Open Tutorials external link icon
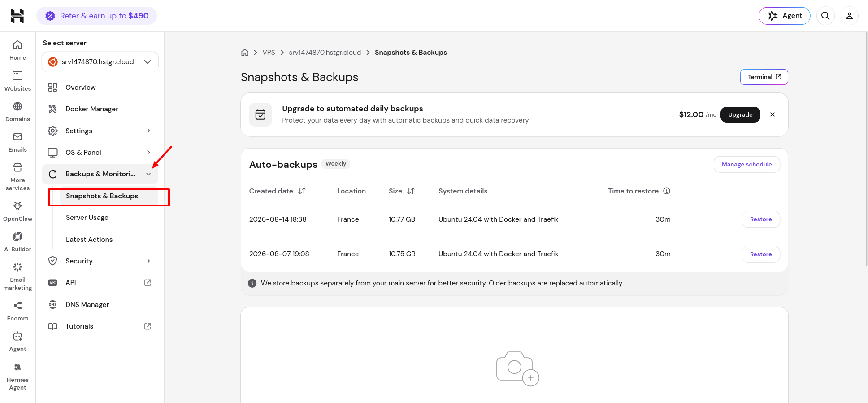The image size is (868, 403). [x=148, y=326]
